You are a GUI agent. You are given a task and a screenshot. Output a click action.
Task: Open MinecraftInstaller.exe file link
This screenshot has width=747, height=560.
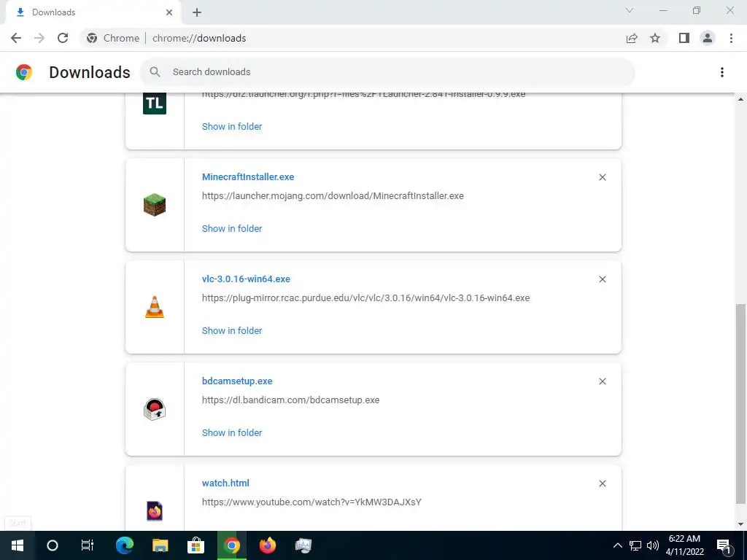coord(248,177)
